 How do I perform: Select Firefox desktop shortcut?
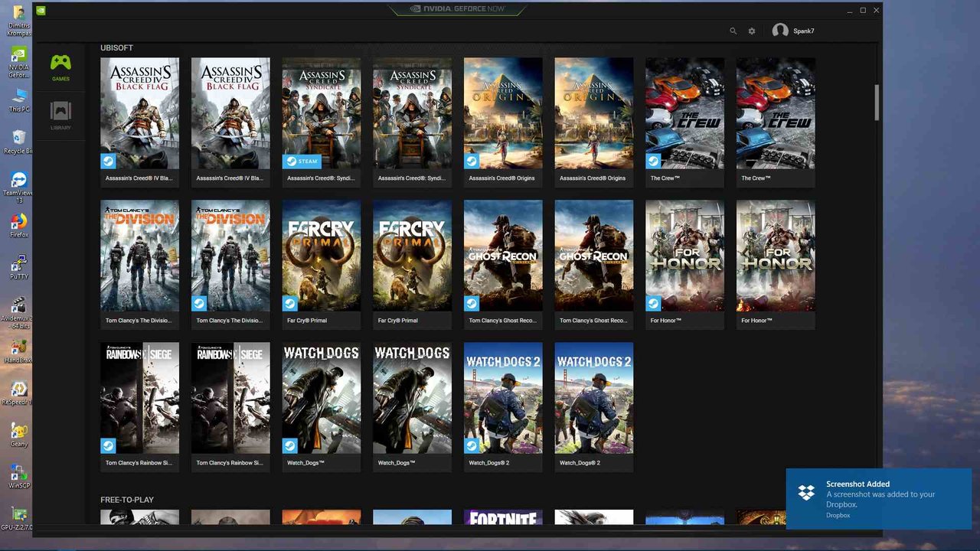tap(19, 226)
